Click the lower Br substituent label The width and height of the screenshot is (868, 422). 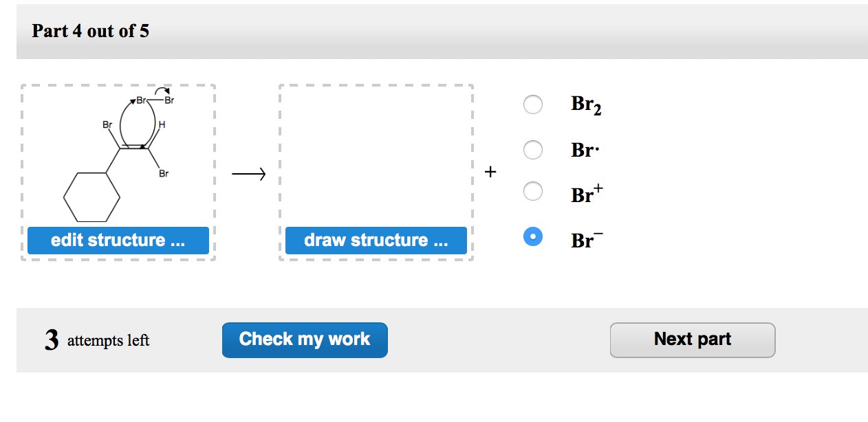pyautogui.click(x=162, y=174)
